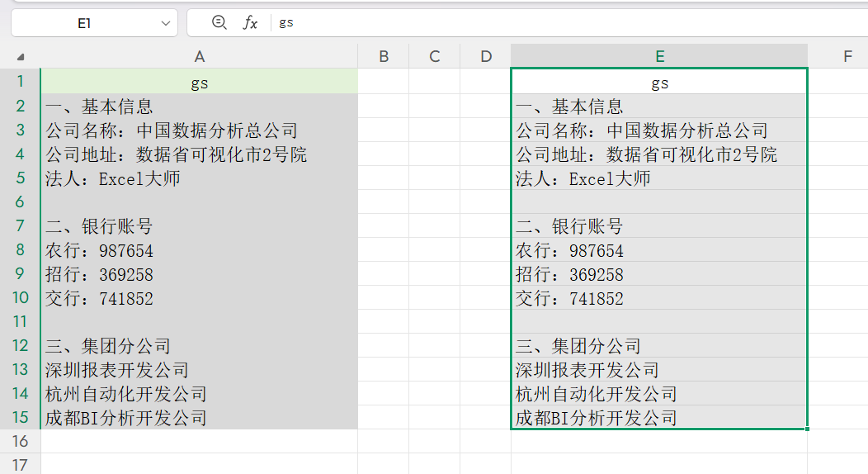Select row 8 header
868x474 pixels.
tap(20, 249)
